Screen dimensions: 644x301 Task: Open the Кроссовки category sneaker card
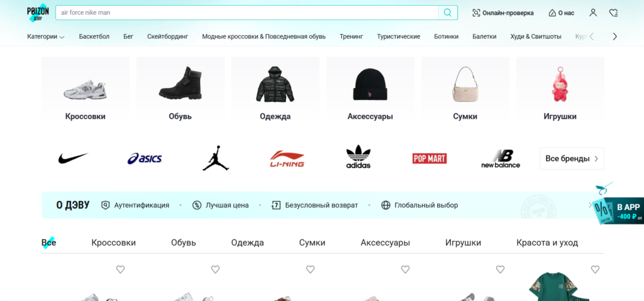point(86,90)
